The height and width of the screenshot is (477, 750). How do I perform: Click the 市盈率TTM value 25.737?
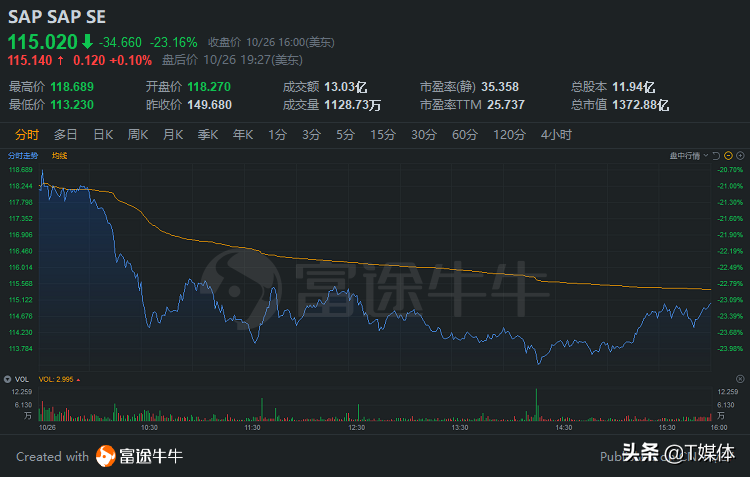click(506, 104)
